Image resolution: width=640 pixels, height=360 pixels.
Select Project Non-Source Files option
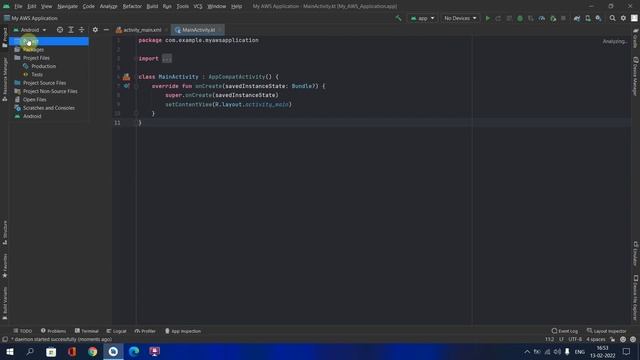[x=49, y=91]
